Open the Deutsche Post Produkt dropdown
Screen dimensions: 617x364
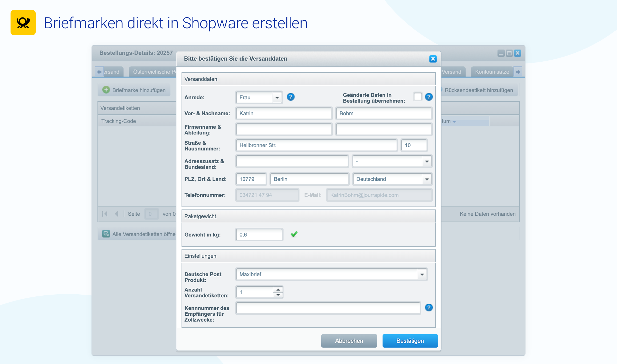point(422,274)
